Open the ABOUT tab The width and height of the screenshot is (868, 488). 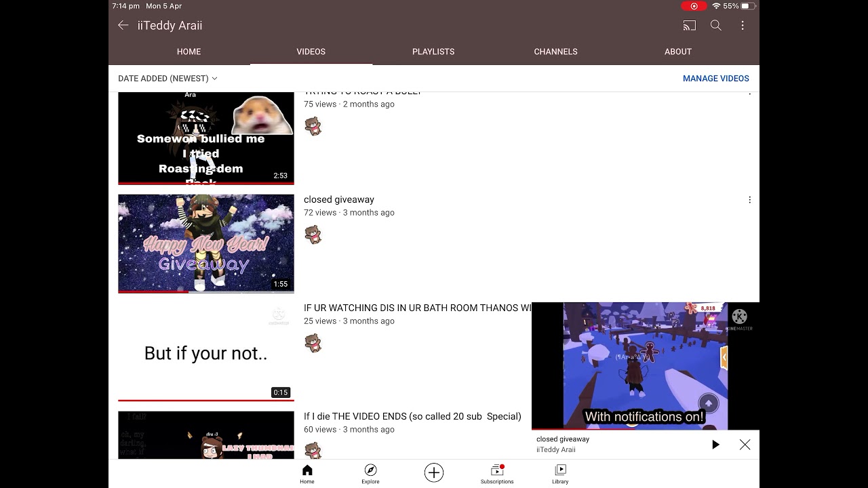pos(678,52)
